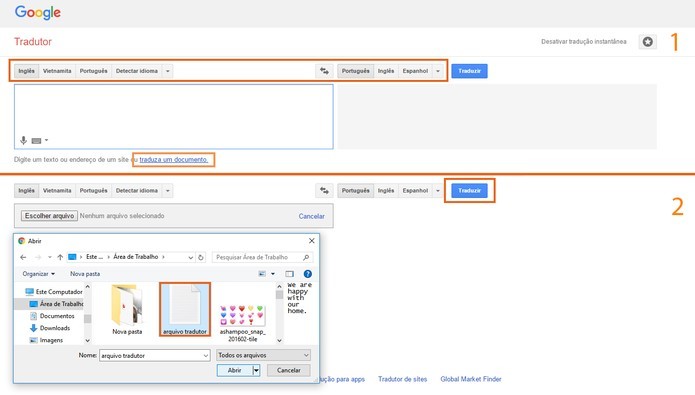Click the Chrome icon in Abrir title bar
Screen dimensions: 695x395
(x=22, y=241)
